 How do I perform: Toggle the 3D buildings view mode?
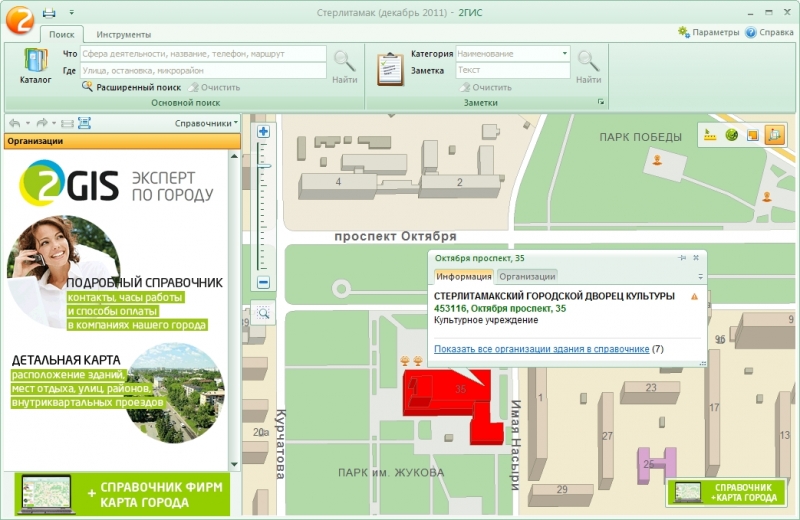tap(774, 135)
